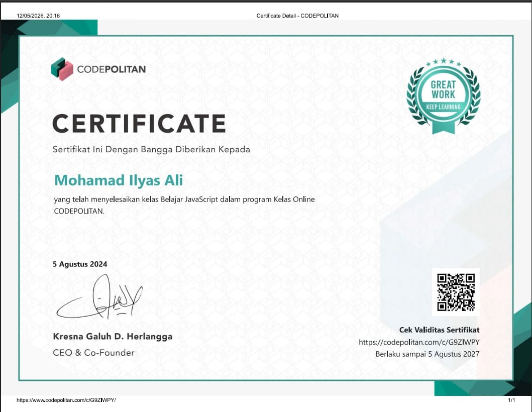The height and width of the screenshot is (412, 532).
Task: Click the CODEPOLITAN logo icon
Action: tap(62, 69)
